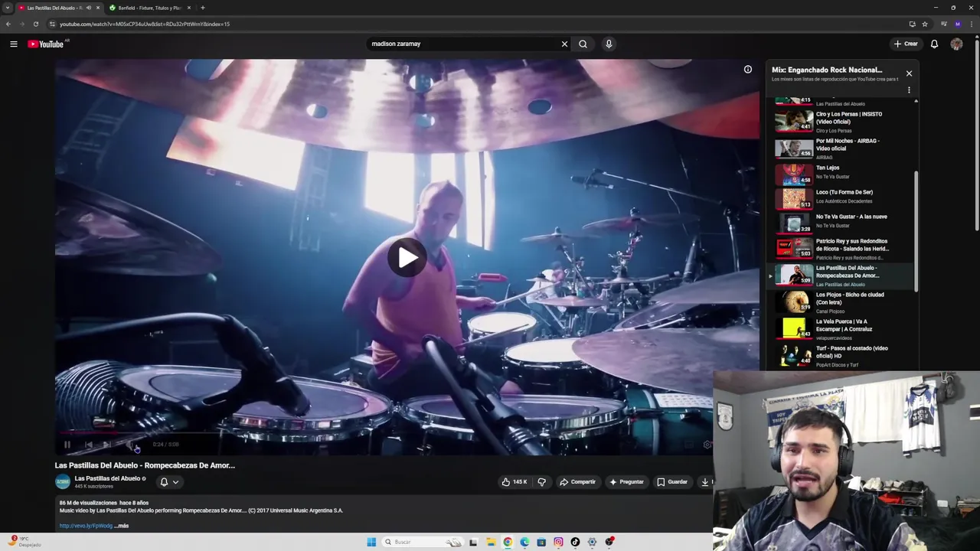Toggle mute on the player volume icon
Screen dimensions: 980x551
click(x=132, y=444)
